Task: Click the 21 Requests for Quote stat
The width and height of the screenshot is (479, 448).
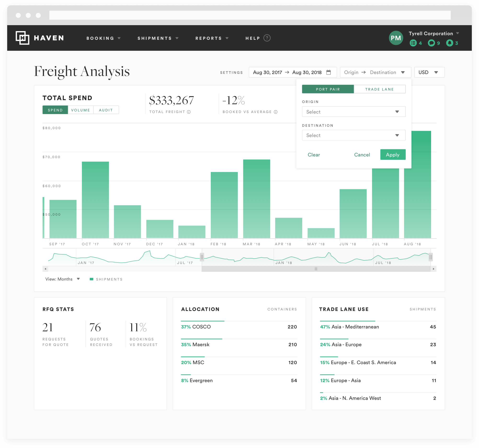Action: point(56,334)
